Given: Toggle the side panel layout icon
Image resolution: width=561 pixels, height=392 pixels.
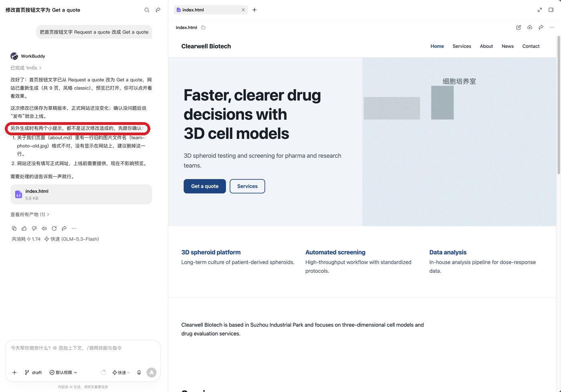Looking at the screenshot, I should (551, 10).
